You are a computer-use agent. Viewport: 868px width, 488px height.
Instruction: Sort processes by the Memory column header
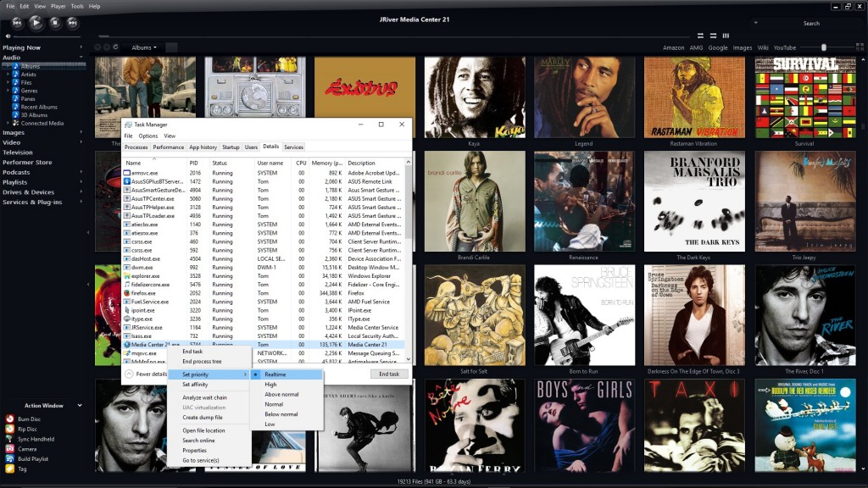point(326,164)
